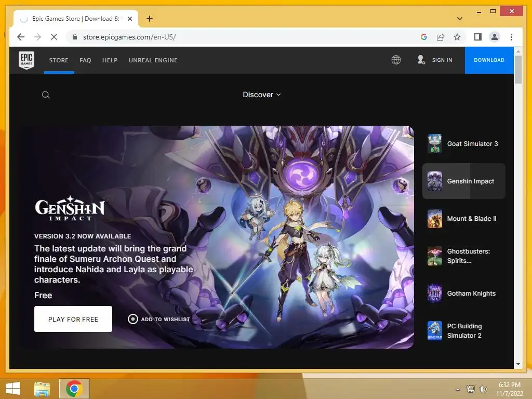Stop page loading with X button
Image resolution: width=532 pixels, height=399 pixels.
point(54,37)
